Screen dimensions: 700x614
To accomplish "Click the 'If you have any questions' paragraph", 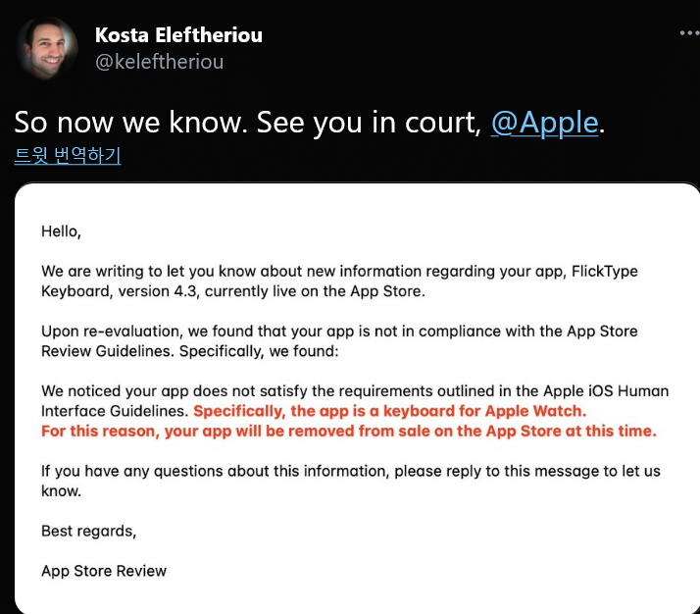I will coord(350,481).
